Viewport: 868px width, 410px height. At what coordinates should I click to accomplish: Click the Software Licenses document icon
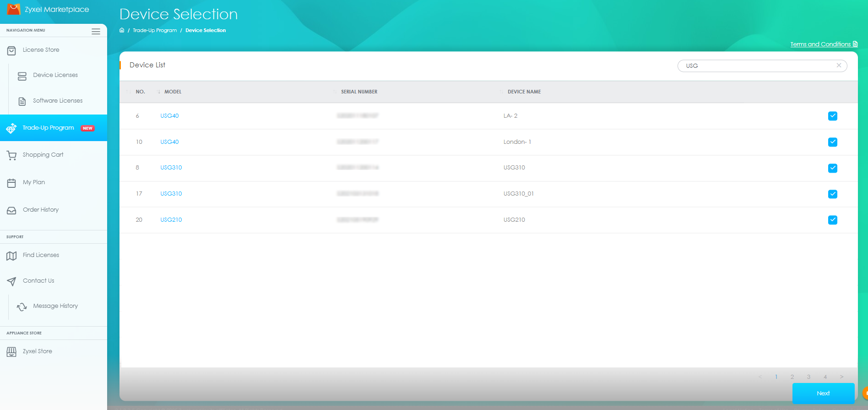22,102
